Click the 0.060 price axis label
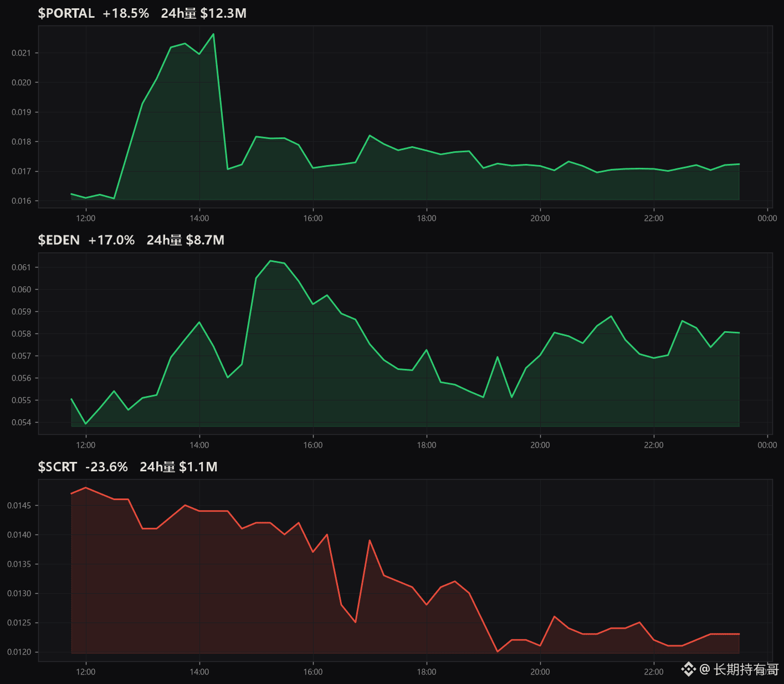 coord(22,289)
